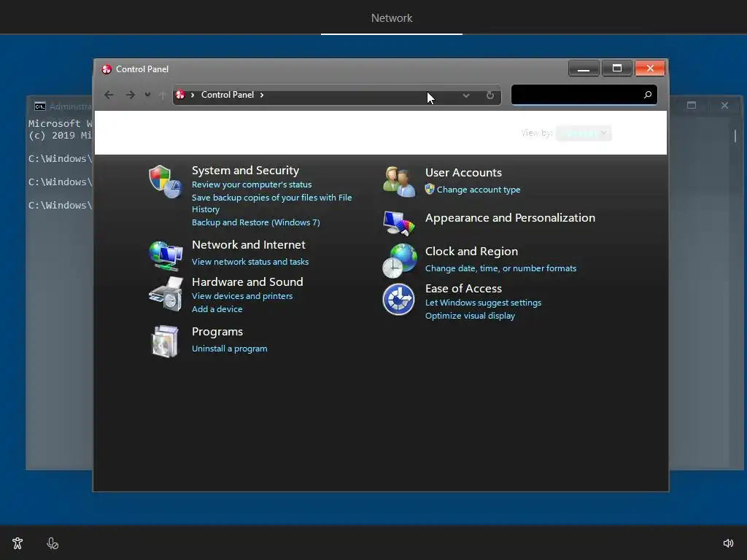The height and width of the screenshot is (560, 747).
Task: Open the Network and Internet globe icon
Action: pyautogui.click(x=166, y=255)
